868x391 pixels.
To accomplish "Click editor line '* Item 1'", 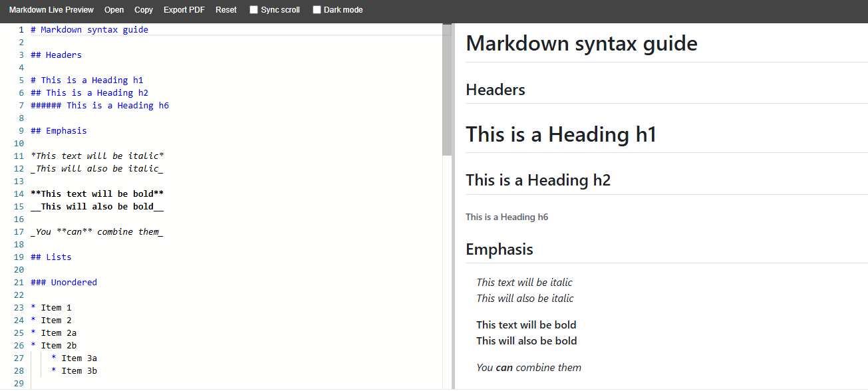I will [51, 308].
